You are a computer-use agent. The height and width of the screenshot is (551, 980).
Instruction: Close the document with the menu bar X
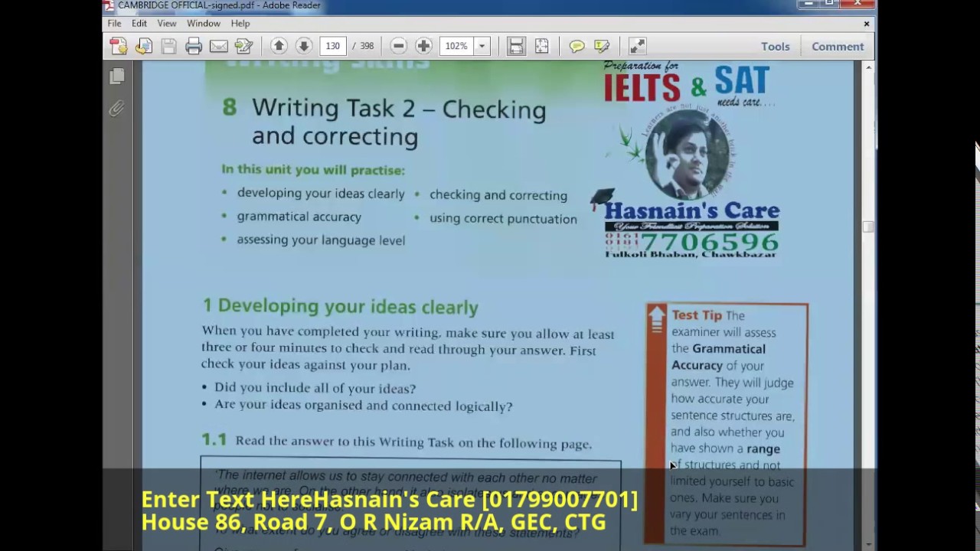pos(867,24)
